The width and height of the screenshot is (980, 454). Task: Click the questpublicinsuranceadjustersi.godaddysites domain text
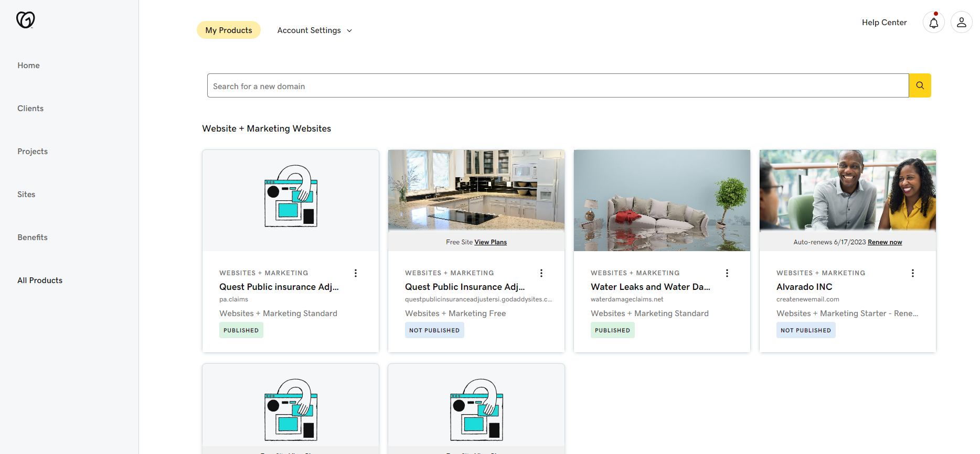(478, 299)
